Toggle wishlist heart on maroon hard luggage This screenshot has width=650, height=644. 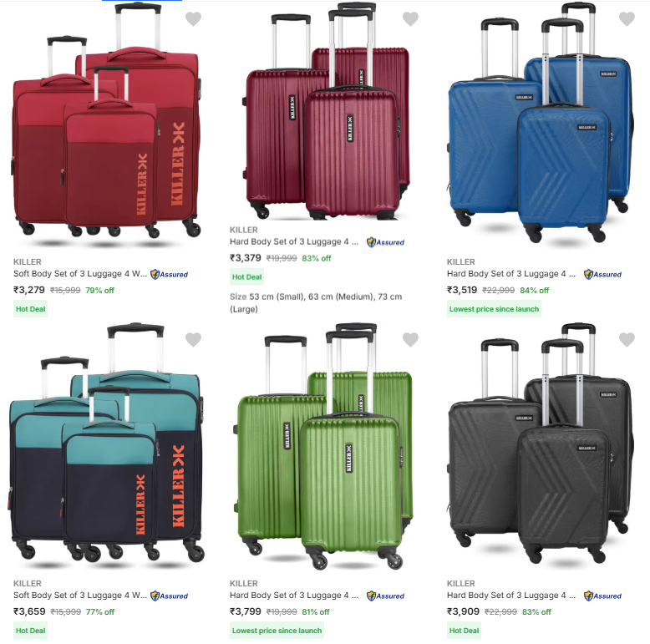click(x=410, y=18)
